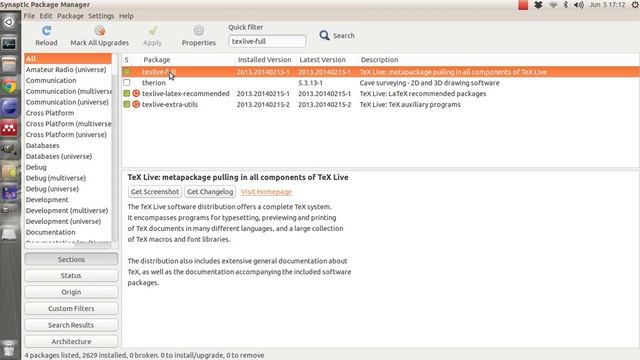The width and height of the screenshot is (640, 360).
Task: Select Cross Platform (universe) section
Action: point(68,135)
